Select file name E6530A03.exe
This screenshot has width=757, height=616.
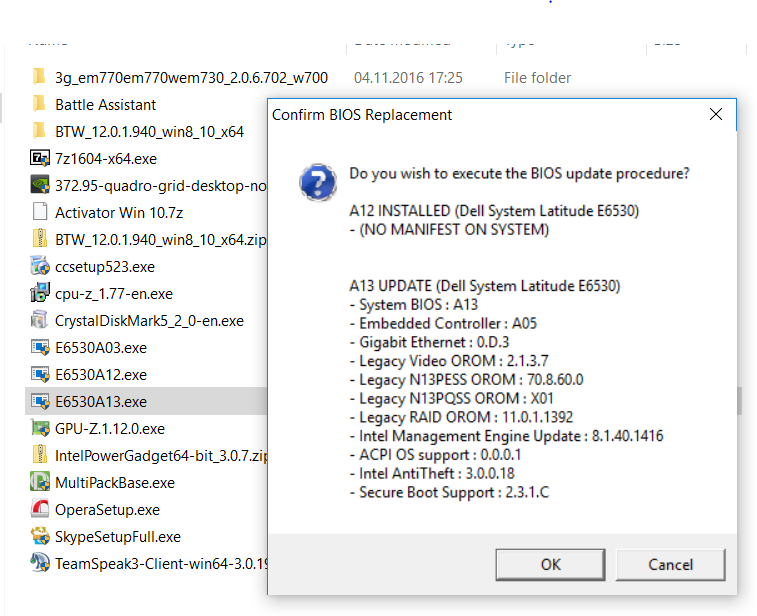[x=101, y=348]
